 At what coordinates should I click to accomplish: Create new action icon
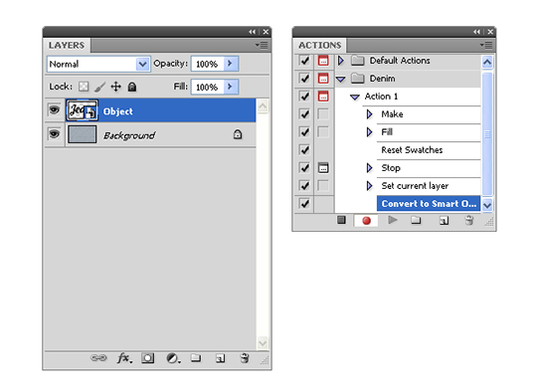[444, 220]
